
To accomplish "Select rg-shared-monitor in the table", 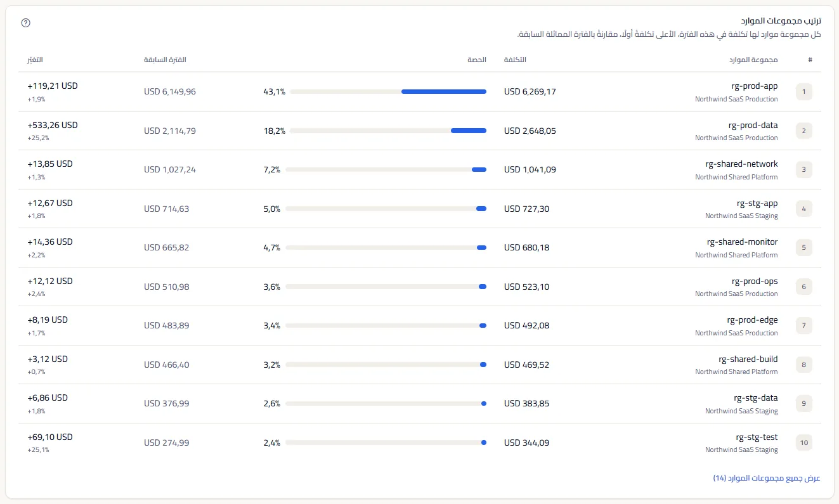I will point(742,242).
